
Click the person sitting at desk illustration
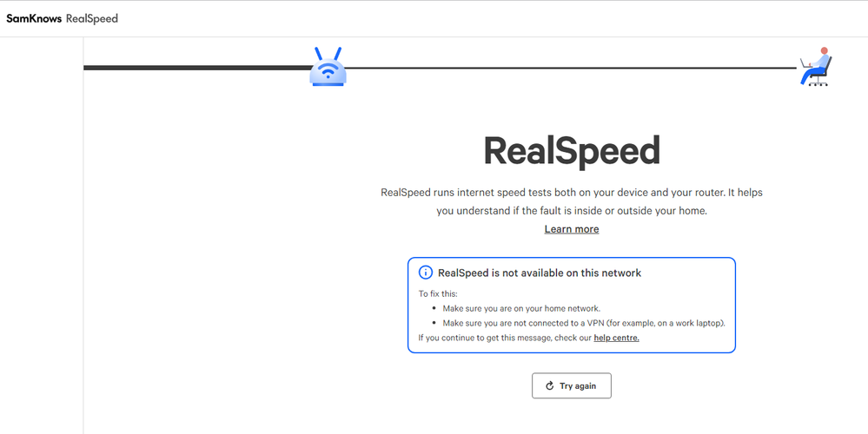point(816,66)
